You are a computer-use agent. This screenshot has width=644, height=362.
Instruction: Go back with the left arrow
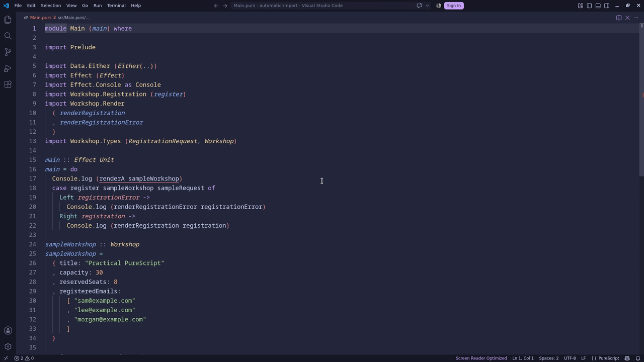coord(216,6)
